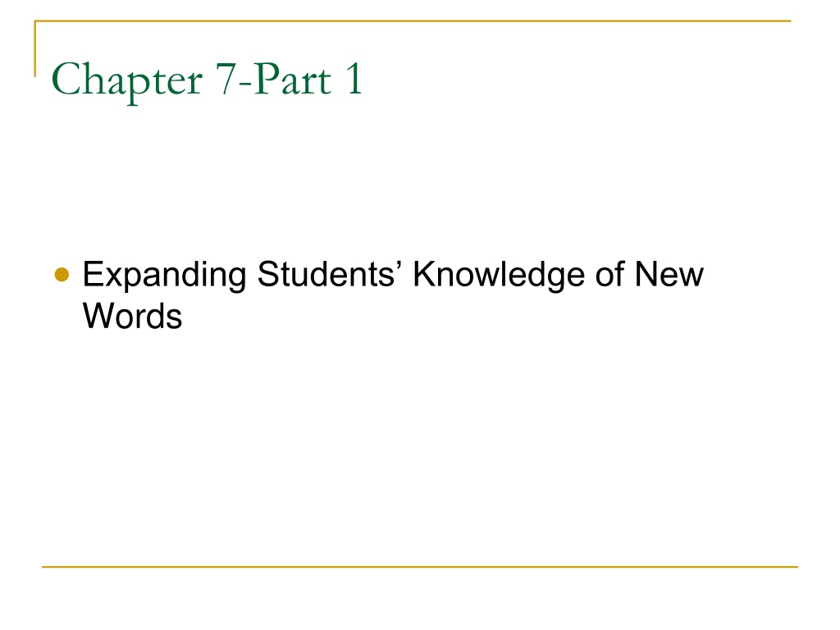Click the capital 'C' of Chapter
Viewport: 840px width, 630px height.
tap(66, 79)
